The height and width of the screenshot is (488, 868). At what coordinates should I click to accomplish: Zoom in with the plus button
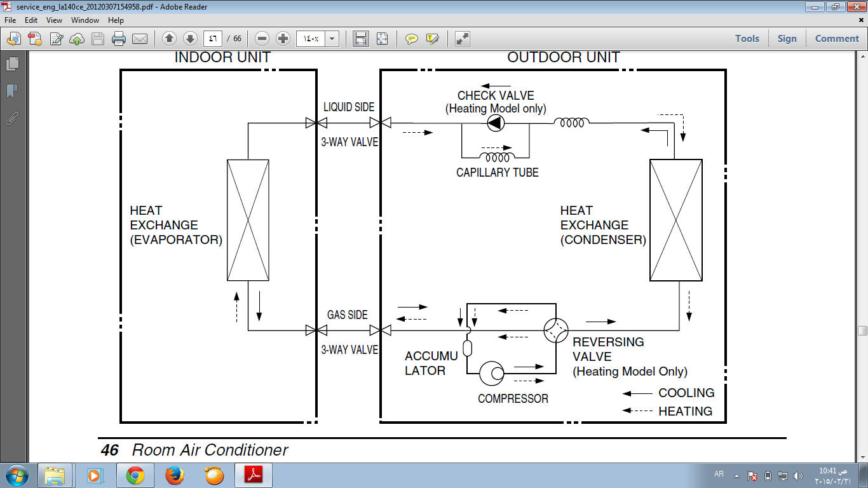coord(283,39)
